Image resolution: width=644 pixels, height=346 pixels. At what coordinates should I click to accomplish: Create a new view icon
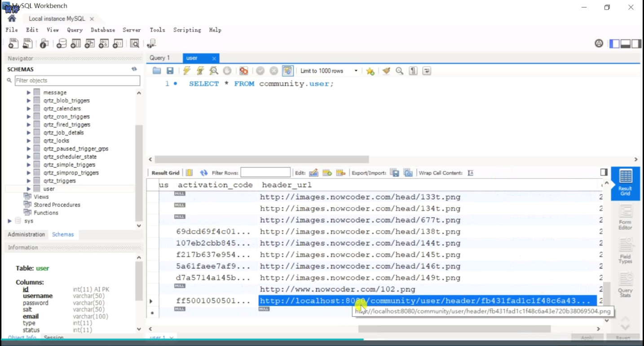[90, 43]
